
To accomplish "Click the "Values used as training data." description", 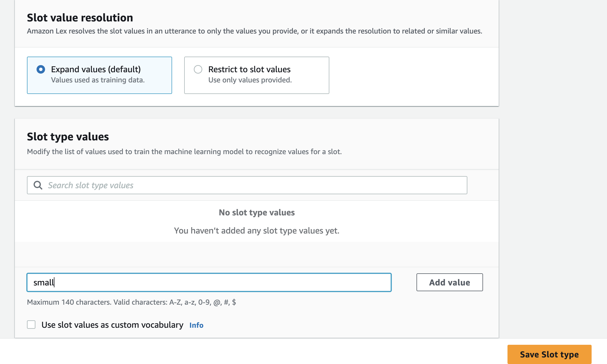I will pyautogui.click(x=98, y=80).
